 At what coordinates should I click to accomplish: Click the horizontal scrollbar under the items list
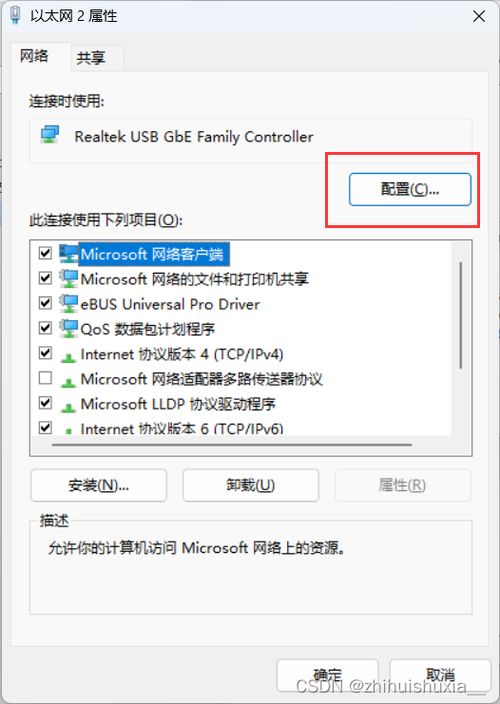[x=232, y=444]
